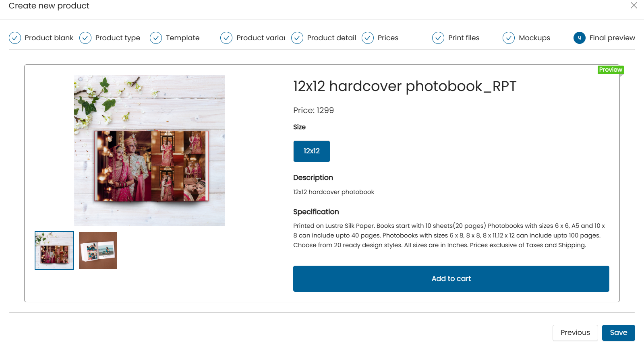Close the Create new product dialog
644x349 pixels.
click(634, 5)
